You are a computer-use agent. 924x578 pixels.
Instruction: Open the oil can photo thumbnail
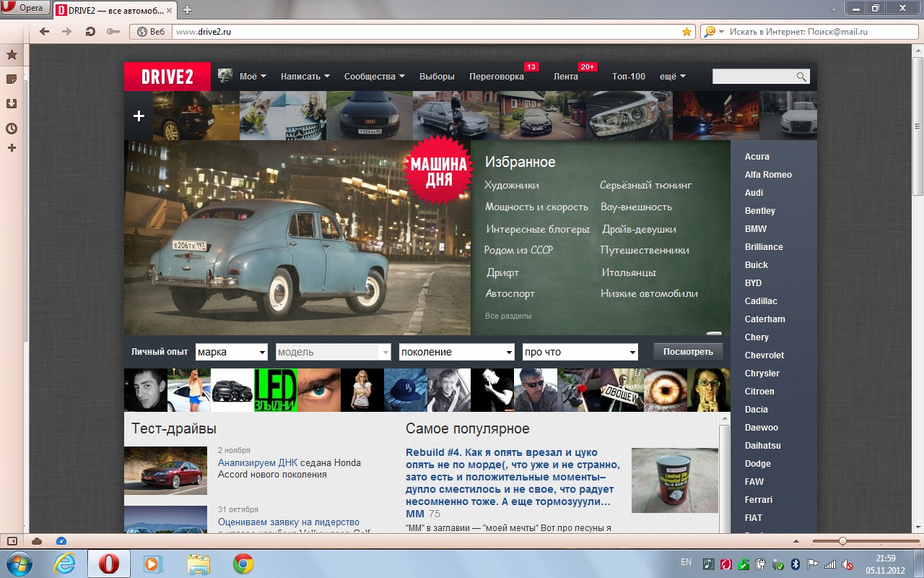coord(675,480)
